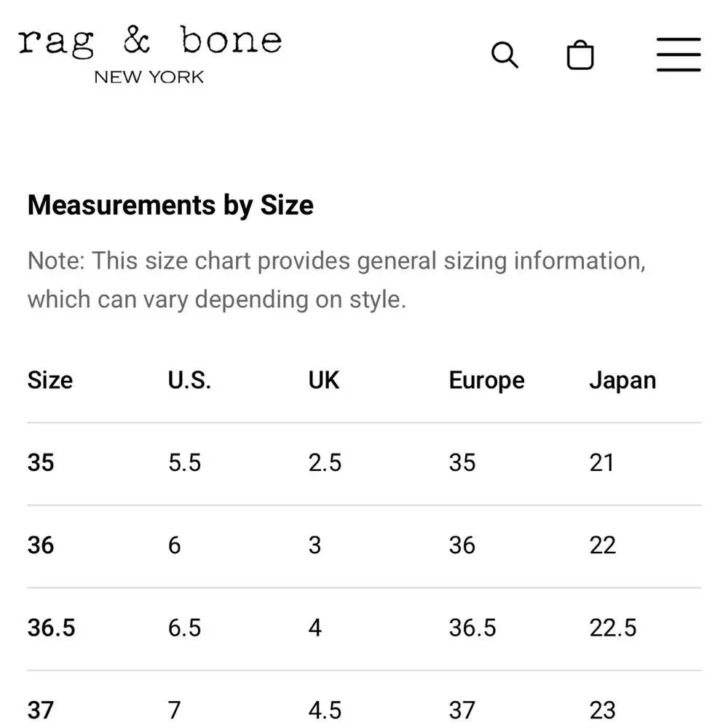Select the U.S. column header

189,380
